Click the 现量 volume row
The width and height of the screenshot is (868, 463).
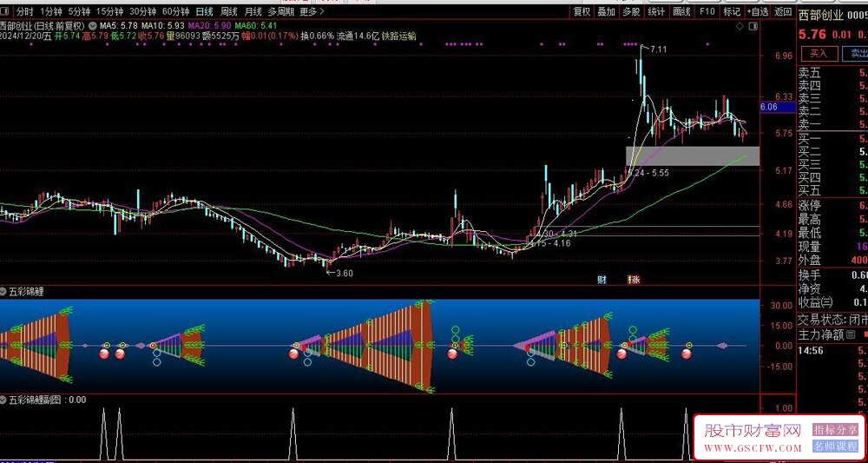point(832,247)
